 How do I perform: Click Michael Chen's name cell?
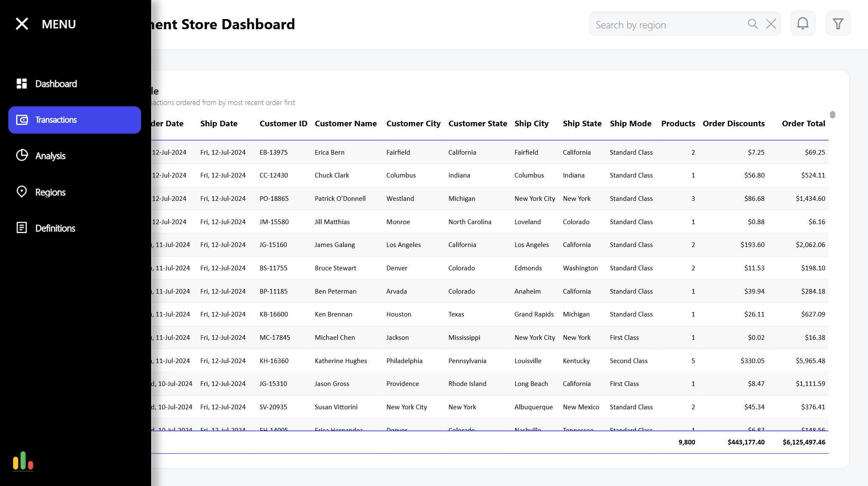tap(335, 338)
